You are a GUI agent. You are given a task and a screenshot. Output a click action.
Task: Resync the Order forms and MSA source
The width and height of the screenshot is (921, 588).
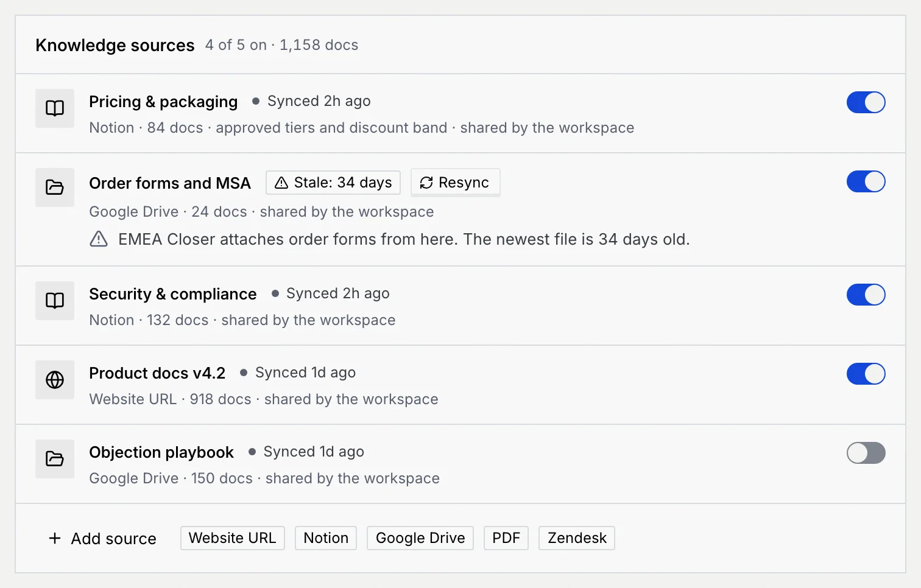click(455, 183)
